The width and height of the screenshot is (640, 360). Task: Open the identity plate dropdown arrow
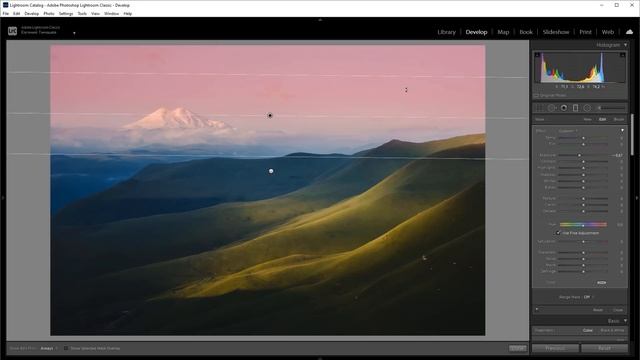point(74,33)
